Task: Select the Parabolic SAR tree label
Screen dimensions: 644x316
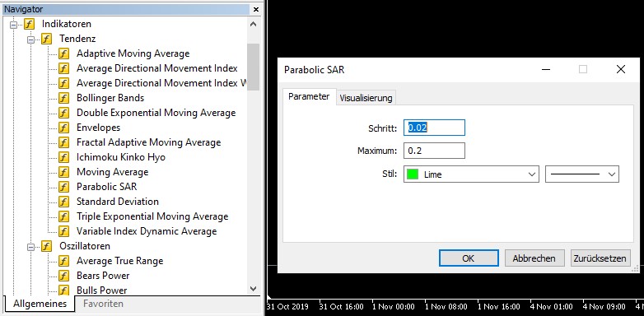Action: [107, 187]
